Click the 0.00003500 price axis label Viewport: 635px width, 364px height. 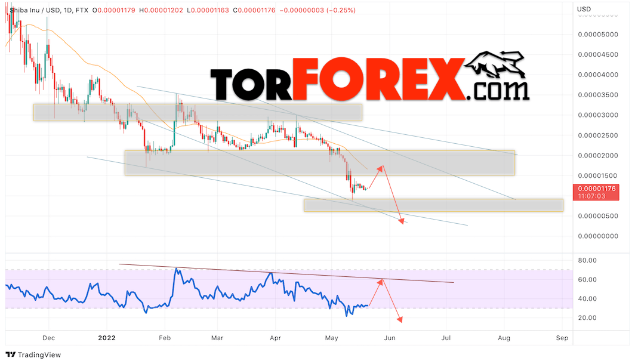[598, 95]
